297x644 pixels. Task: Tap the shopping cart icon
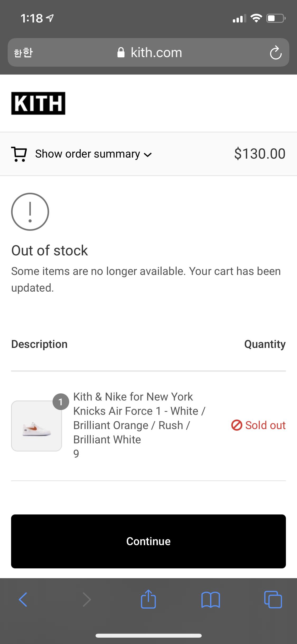[x=19, y=154]
